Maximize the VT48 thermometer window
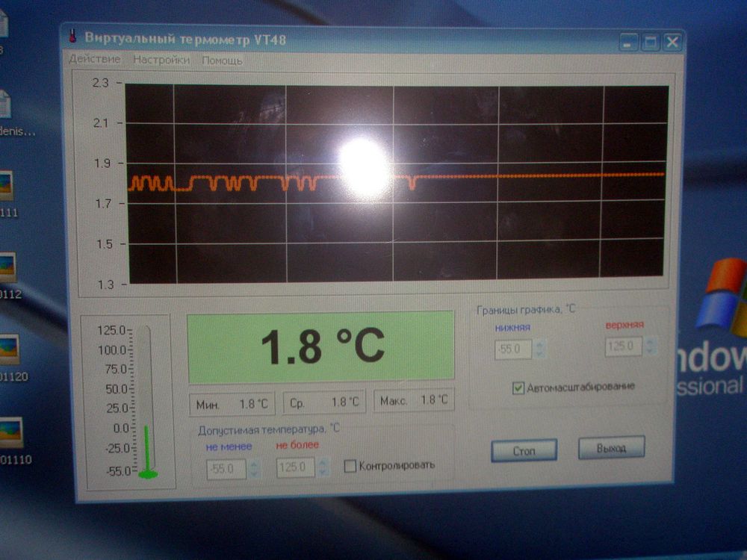 [x=650, y=43]
